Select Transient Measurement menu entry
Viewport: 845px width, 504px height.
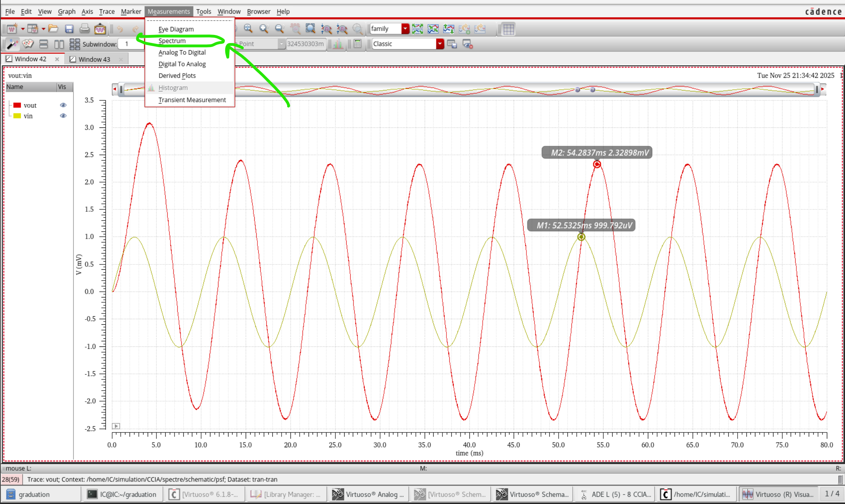(x=192, y=100)
